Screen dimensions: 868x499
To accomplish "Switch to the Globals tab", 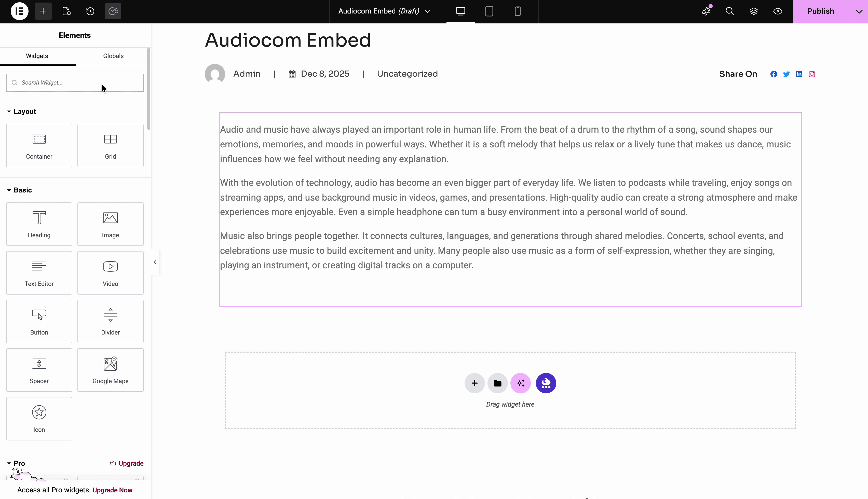I will 113,56.
